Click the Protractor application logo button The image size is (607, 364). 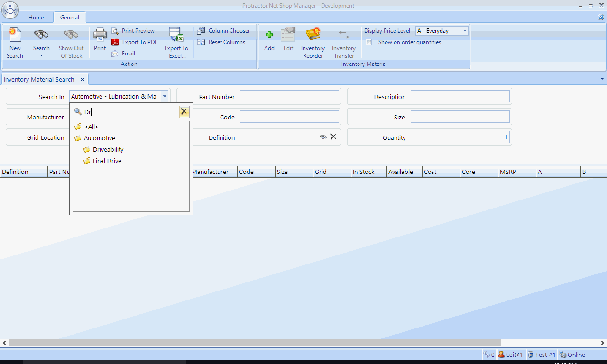(10, 9)
